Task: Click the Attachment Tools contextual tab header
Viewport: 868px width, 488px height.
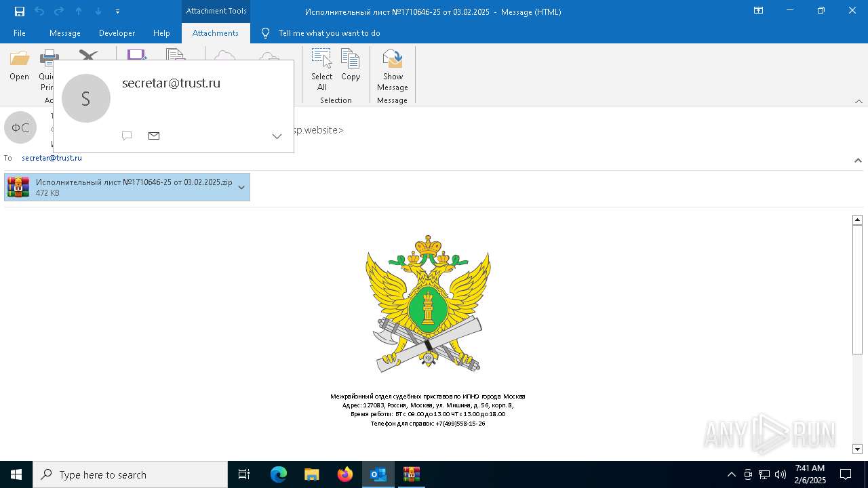Action: click(216, 11)
